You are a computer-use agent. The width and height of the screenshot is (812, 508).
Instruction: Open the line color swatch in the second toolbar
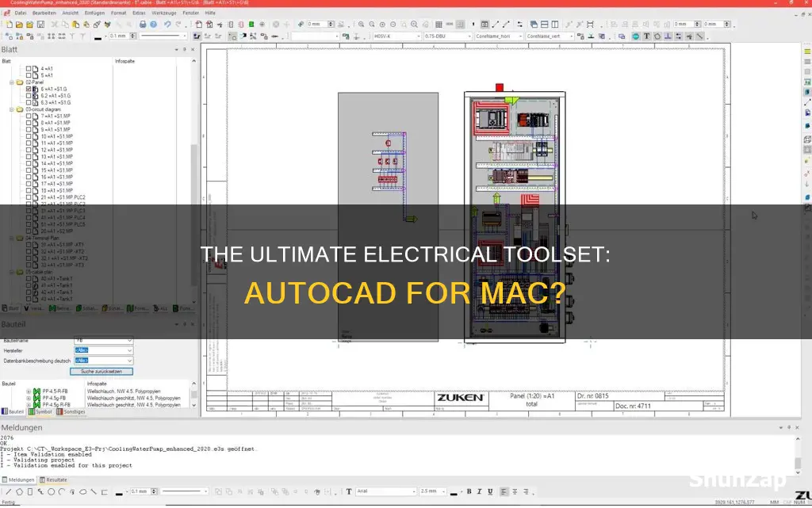pos(98,37)
